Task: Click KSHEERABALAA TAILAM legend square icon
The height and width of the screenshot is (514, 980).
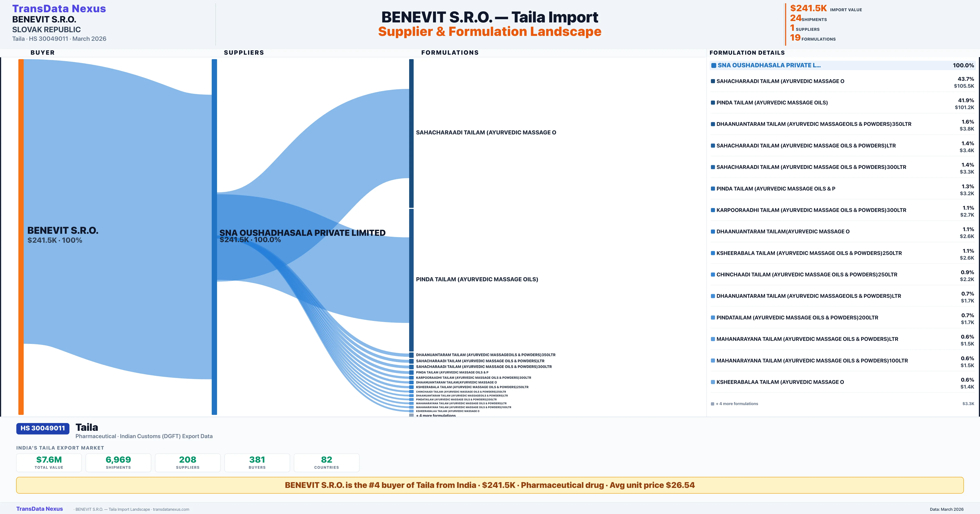Action: pos(713,382)
